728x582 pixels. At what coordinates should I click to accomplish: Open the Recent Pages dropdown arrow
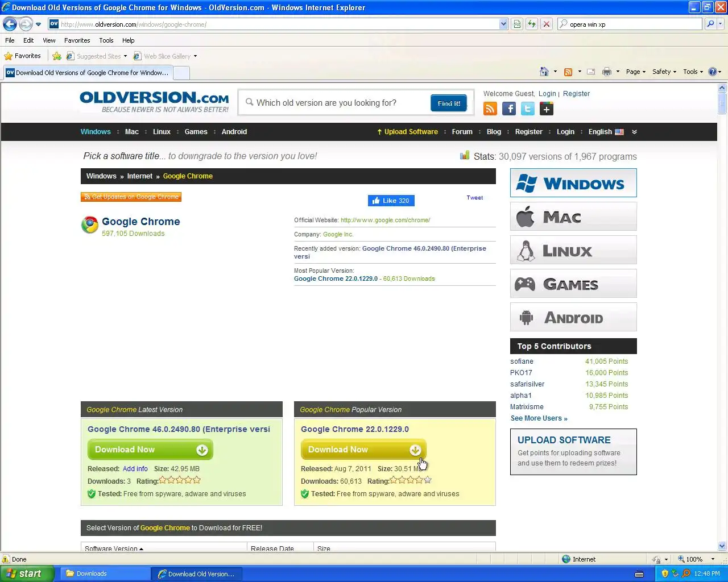(38, 24)
